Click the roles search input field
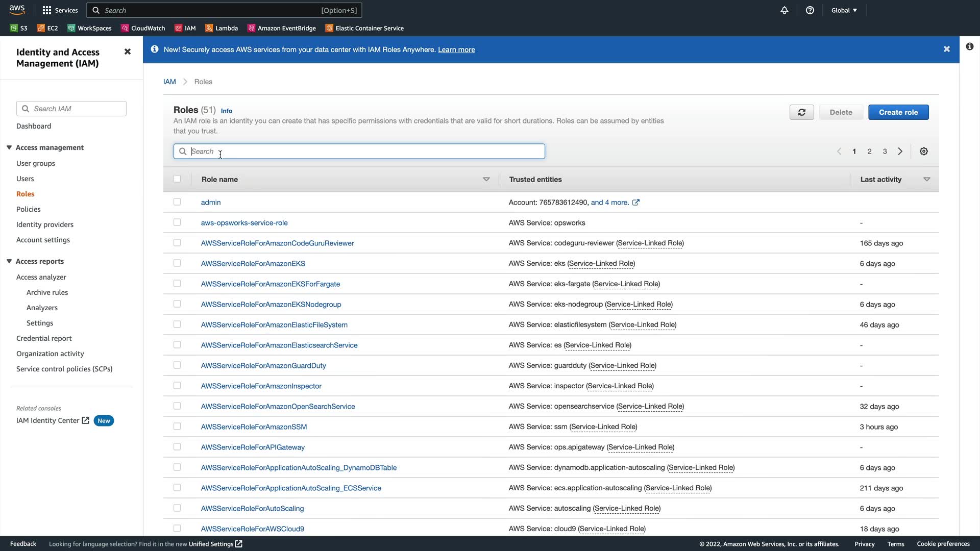 pos(359,152)
